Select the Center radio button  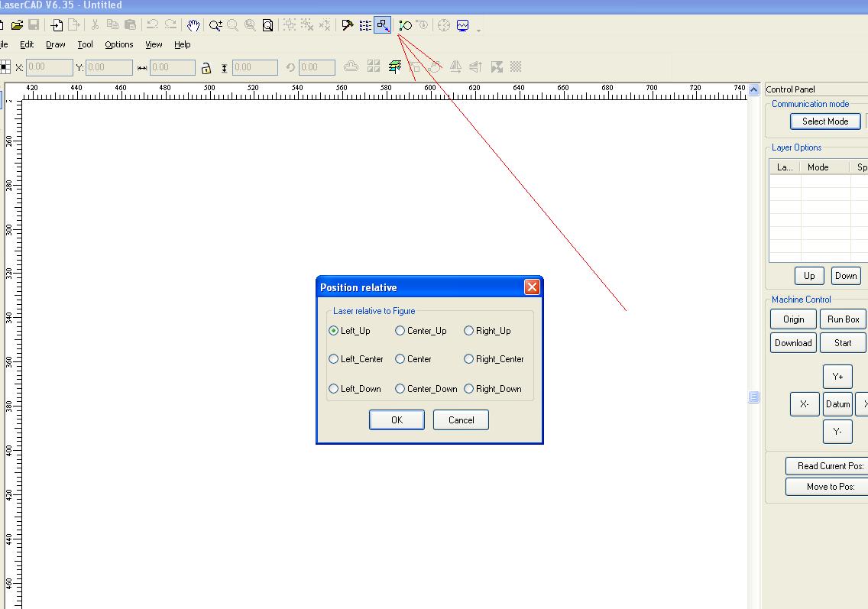point(400,359)
